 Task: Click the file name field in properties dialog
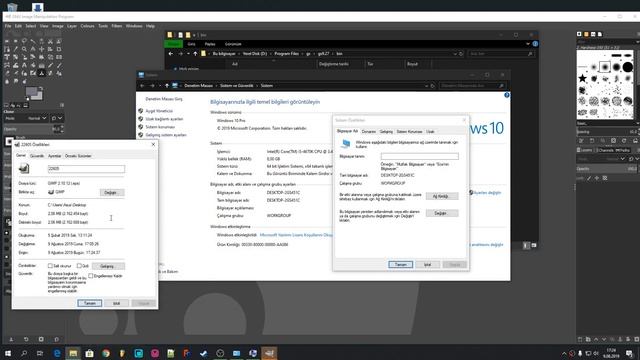[86, 169]
